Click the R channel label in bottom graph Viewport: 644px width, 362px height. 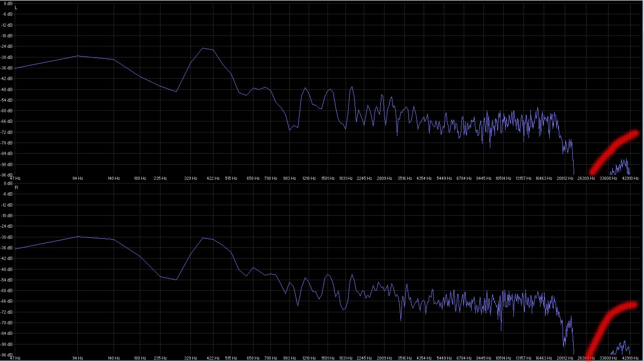tap(17, 188)
